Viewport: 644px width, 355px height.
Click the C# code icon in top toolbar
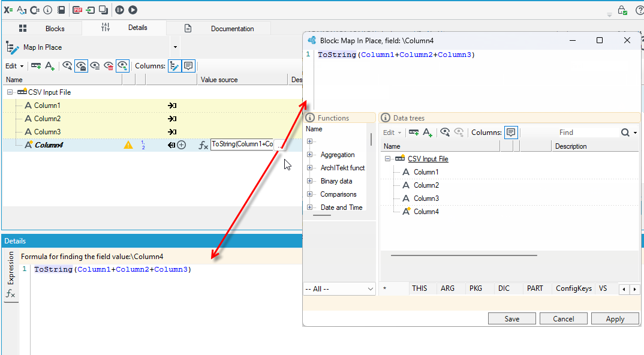(35, 10)
